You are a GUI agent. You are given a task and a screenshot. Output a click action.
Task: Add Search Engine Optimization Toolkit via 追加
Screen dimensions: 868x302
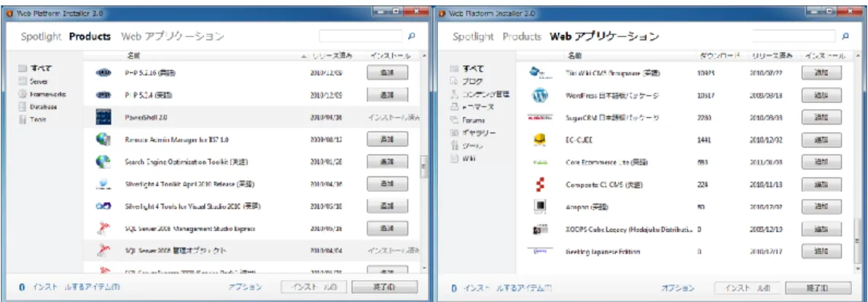pyautogui.click(x=388, y=162)
